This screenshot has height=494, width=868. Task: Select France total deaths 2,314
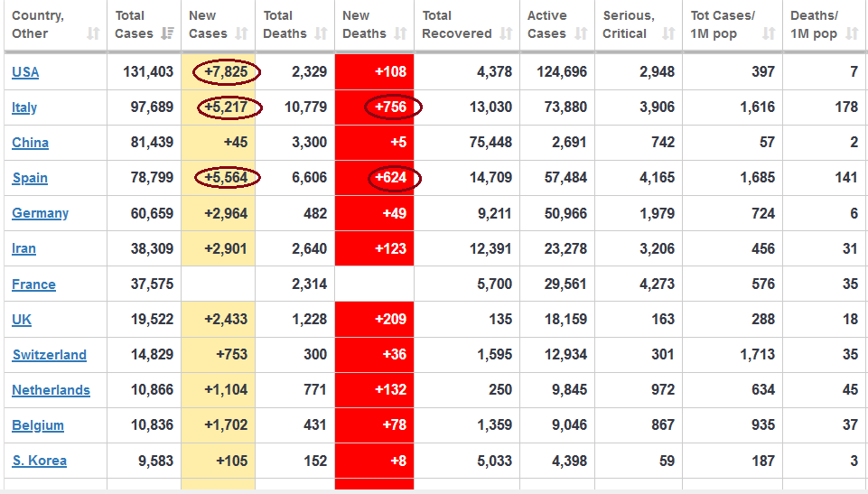[x=310, y=284]
